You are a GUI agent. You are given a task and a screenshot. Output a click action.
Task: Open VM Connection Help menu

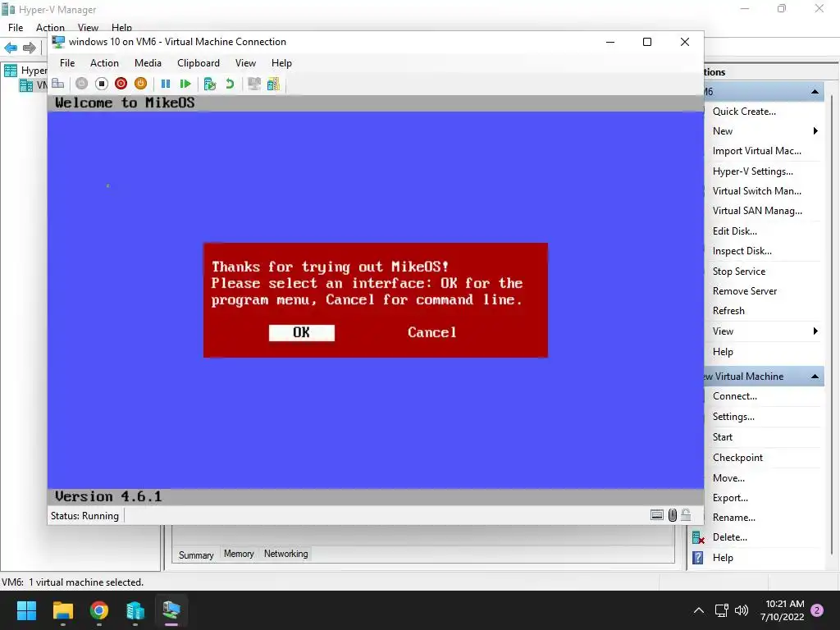tap(281, 63)
